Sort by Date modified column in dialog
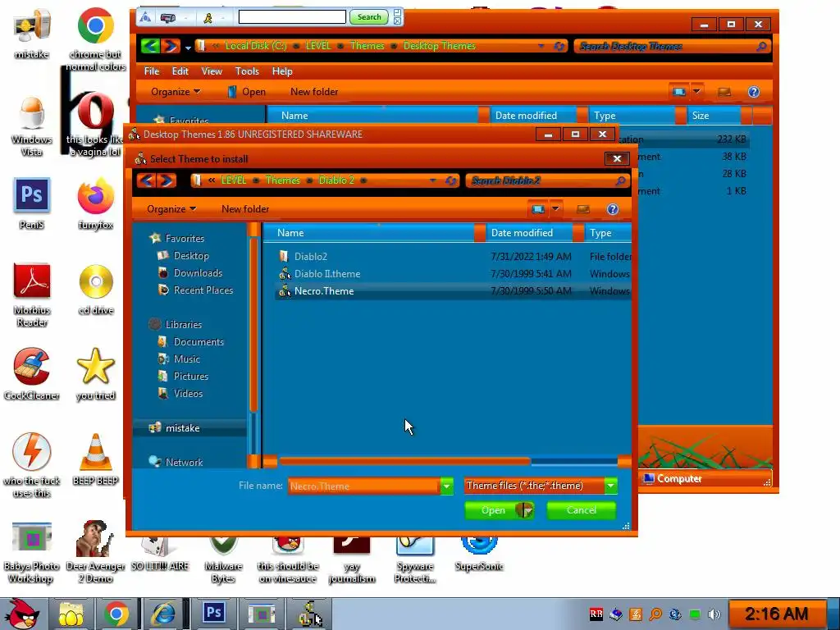Image resolution: width=840 pixels, height=630 pixels. (x=522, y=233)
